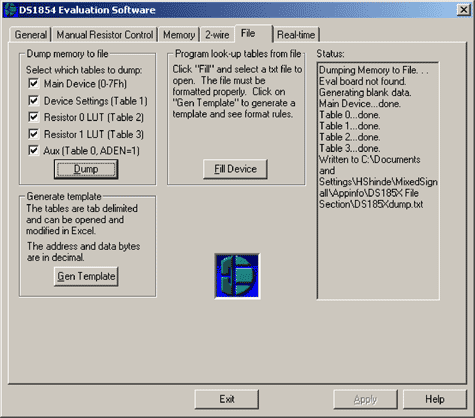Click 'Generating blank data.' status line
This screenshot has height=418, width=475.
click(365, 92)
